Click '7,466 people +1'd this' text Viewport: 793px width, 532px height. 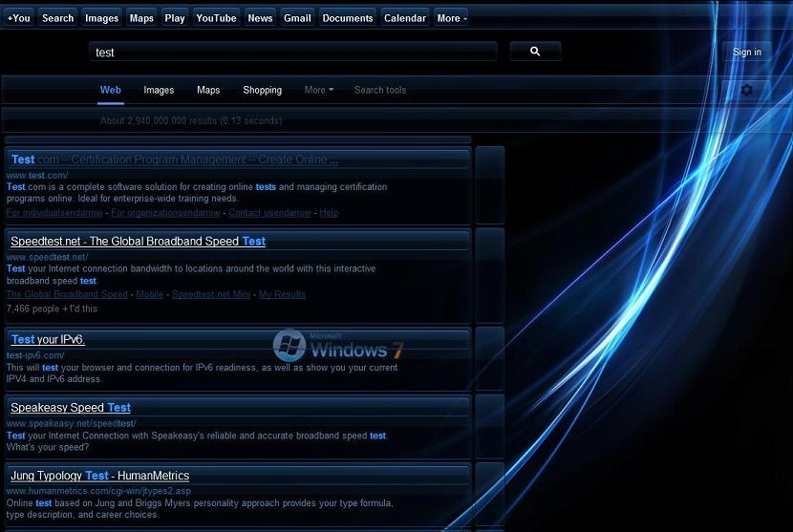pyautogui.click(x=52, y=309)
